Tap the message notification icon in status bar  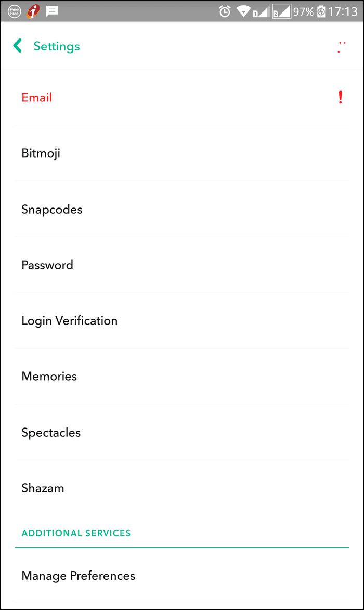pos(51,11)
